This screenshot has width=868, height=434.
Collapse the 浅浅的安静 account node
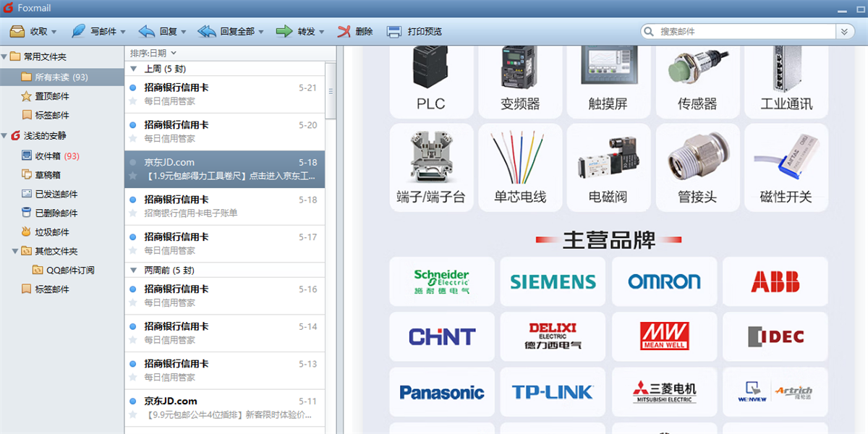click(x=4, y=135)
